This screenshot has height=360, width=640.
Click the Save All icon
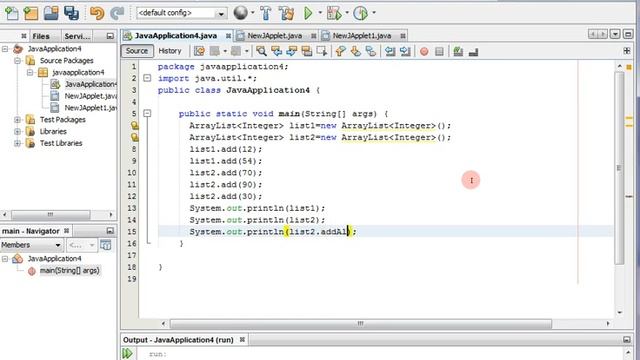coord(71,13)
